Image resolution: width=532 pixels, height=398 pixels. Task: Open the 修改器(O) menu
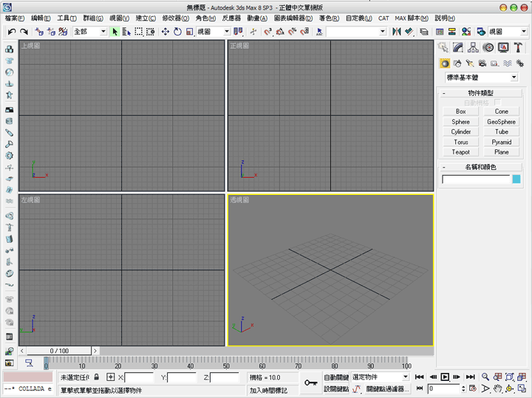coord(175,18)
